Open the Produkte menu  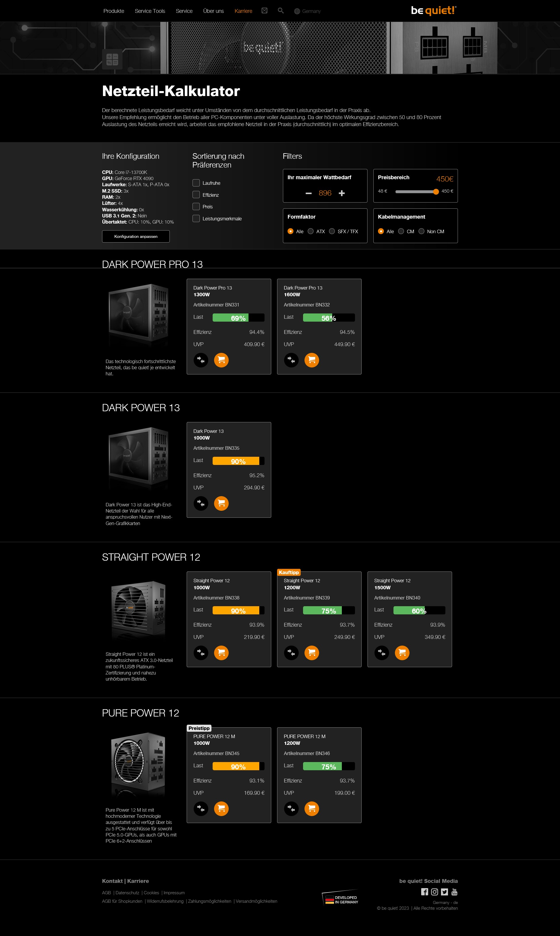tap(113, 11)
